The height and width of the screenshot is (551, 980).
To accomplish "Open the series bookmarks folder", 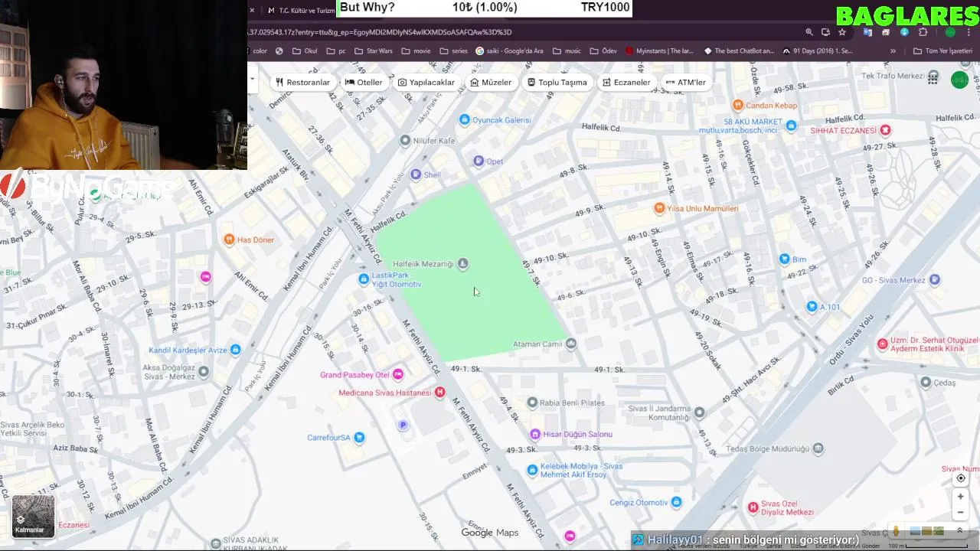I will point(453,51).
